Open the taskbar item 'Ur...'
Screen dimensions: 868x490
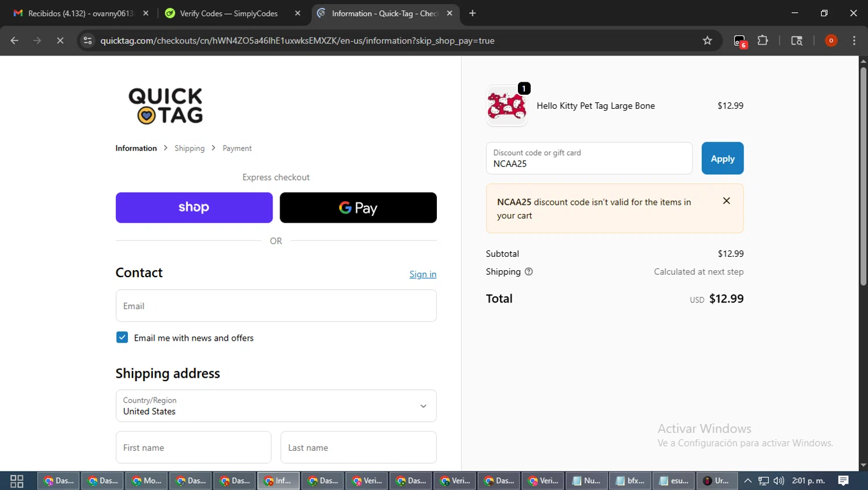(x=717, y=481)
